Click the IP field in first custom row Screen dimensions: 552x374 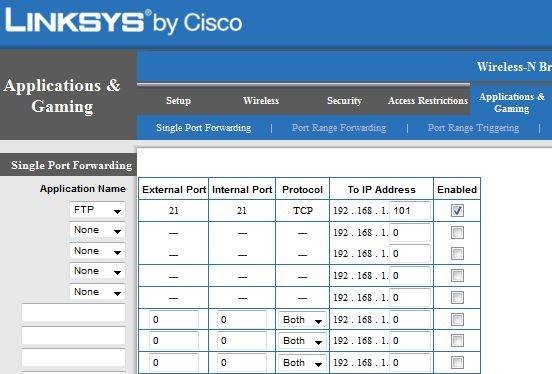[410, 319]
